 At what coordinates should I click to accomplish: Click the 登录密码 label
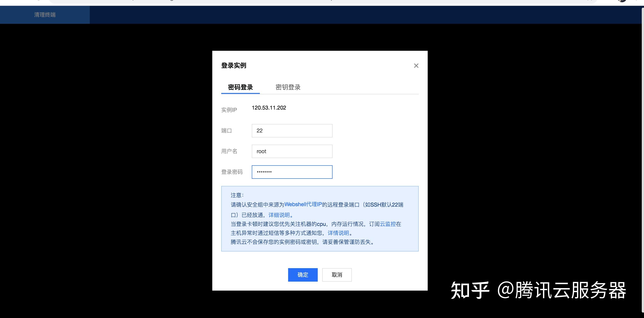232,172
